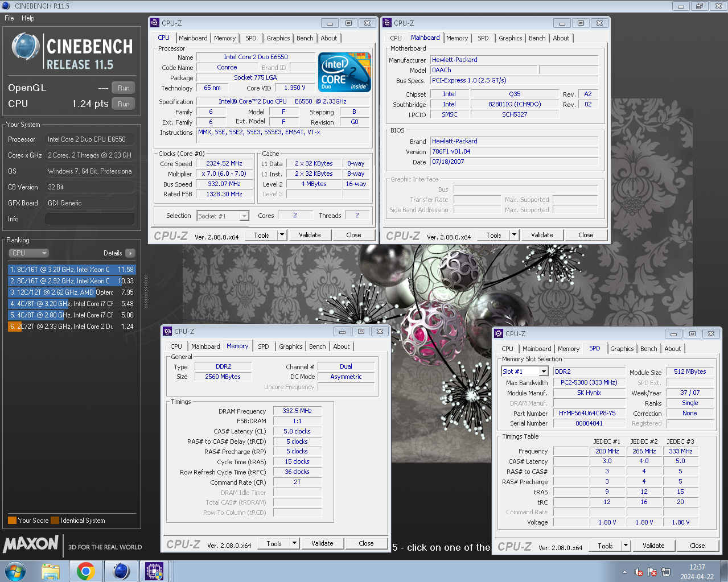Image resolution: width=728 pixels, height=582 pixels.
Task: Click the DRAM Frequency value 332.5 MHz
Action: [297, 411]
